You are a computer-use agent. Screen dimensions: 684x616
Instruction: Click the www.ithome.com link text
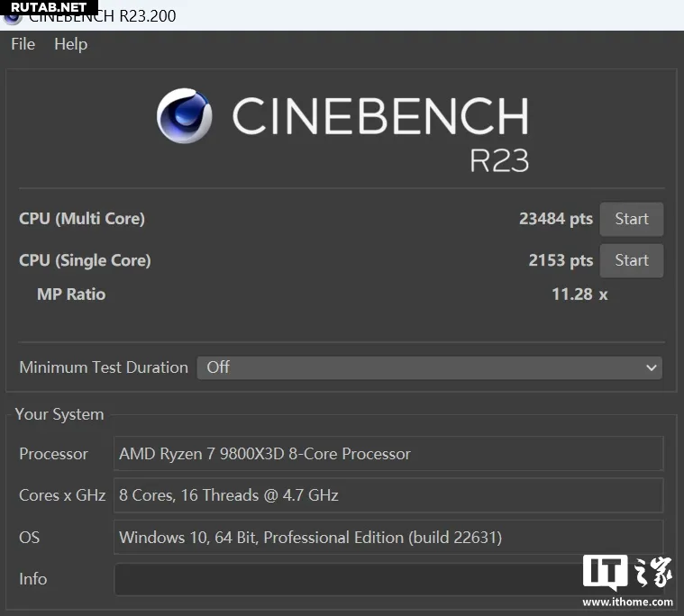click(x=627, y=602)
